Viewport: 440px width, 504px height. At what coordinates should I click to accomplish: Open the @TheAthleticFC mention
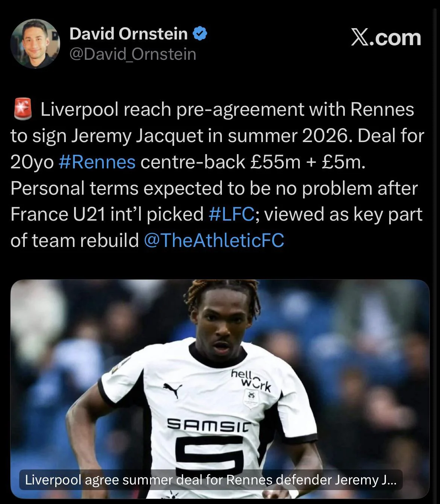[x=214, y=241]
